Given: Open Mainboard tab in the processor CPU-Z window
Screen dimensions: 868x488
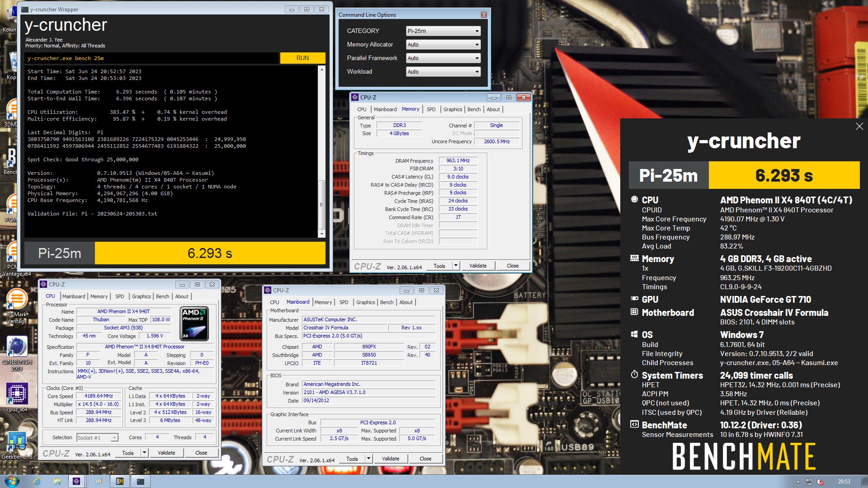Looking at the screenshot, I should 74,296.
